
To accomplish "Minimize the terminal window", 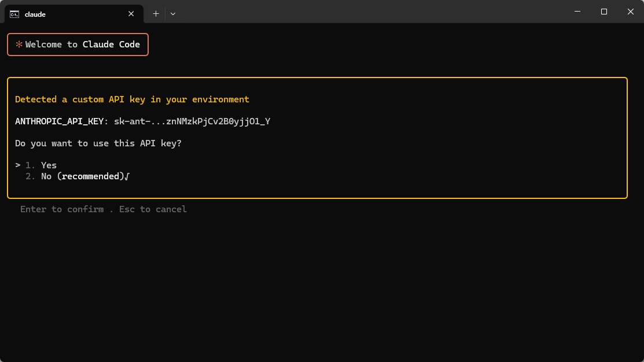I will point(577,12).
